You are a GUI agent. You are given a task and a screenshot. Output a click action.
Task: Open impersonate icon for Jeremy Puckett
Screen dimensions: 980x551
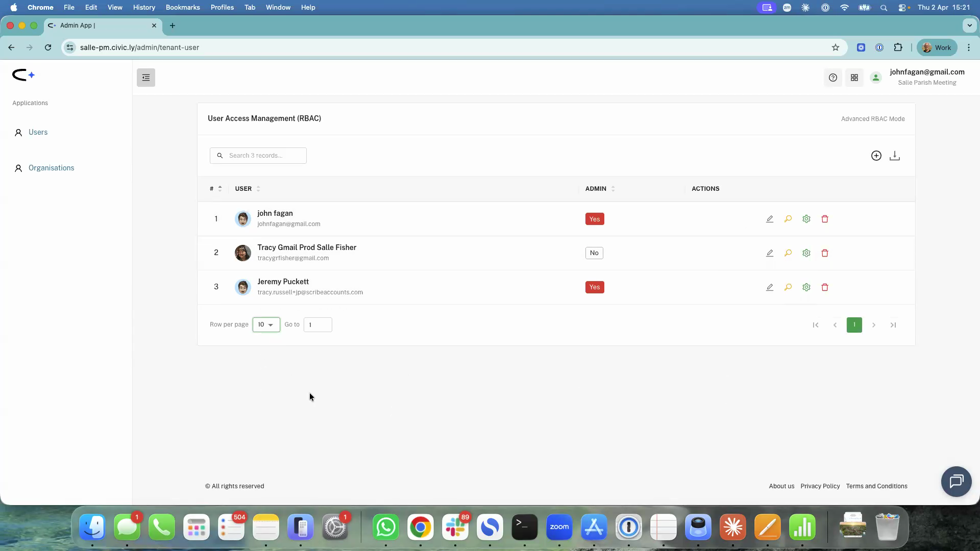pos(788,287)
